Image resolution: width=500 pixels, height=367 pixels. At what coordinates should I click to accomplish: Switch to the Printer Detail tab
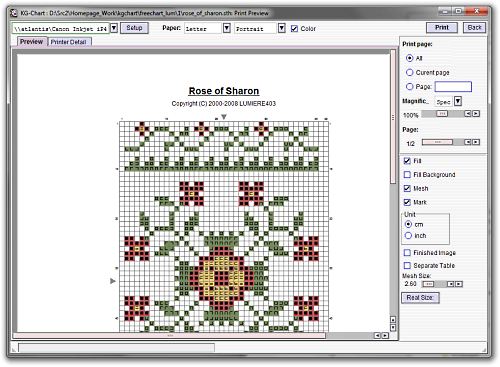69,42
